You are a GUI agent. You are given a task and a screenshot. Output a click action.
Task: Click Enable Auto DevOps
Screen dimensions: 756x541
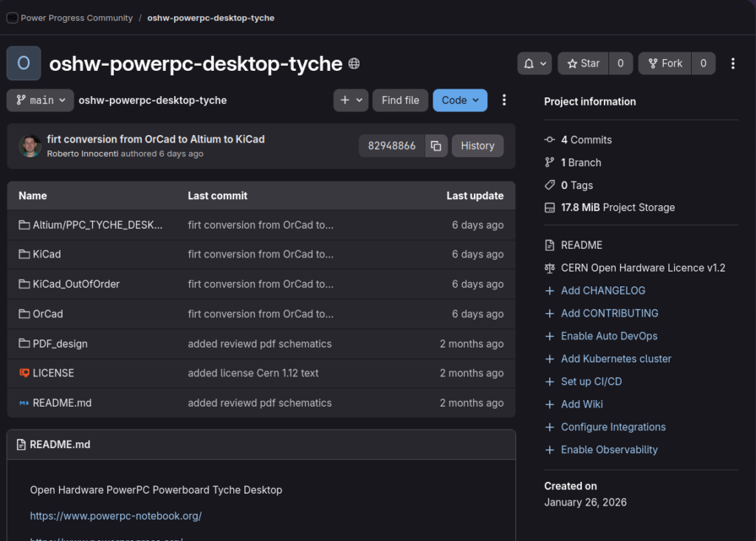(609, 336)
